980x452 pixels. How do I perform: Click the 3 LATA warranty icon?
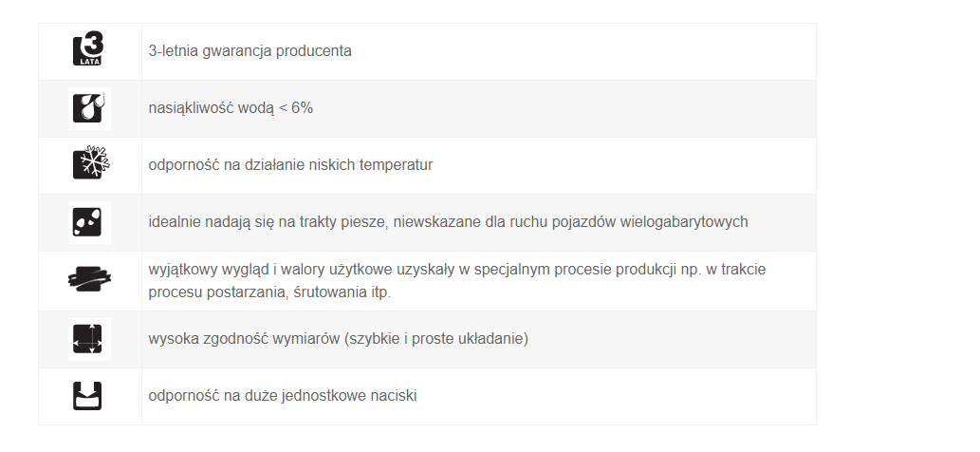89,49
